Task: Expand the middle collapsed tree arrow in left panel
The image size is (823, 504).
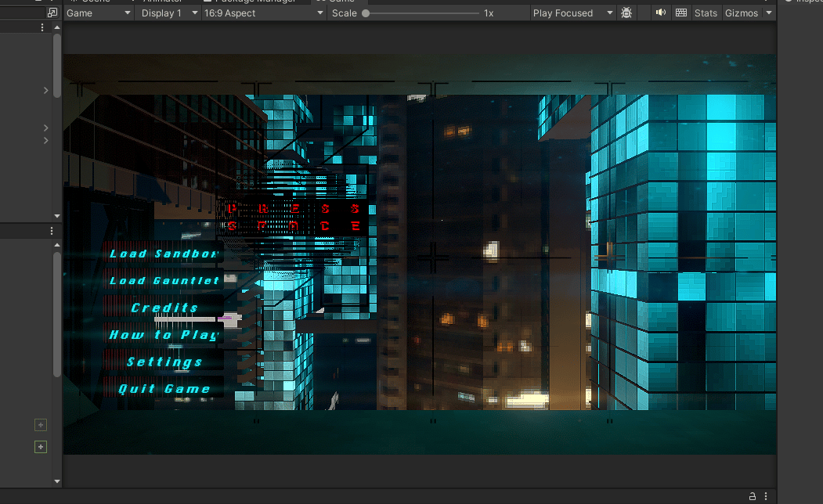Action: click(45, 128)
